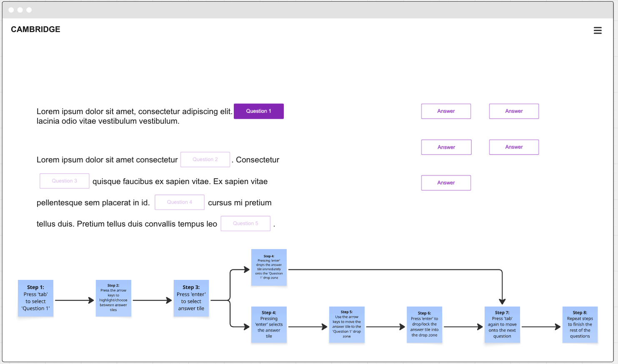
Task: Select the Step 1 sticky note
Action: [35, 298]
